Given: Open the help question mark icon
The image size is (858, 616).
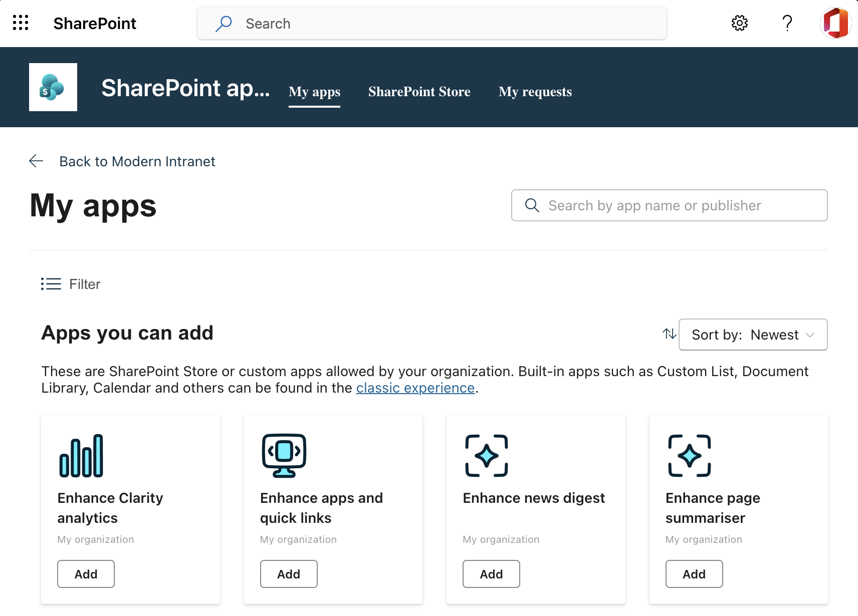Looking at the screenshot, I should coord(787,23).
